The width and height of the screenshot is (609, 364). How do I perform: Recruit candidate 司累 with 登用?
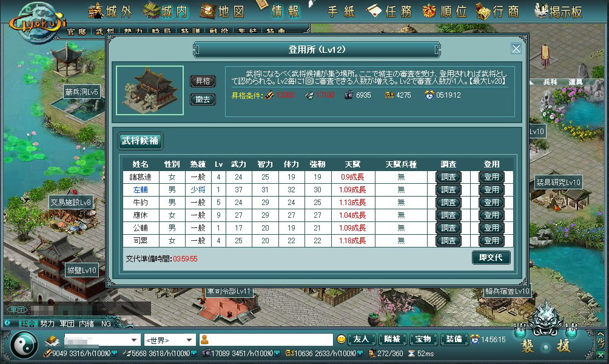tap(491, 241)
